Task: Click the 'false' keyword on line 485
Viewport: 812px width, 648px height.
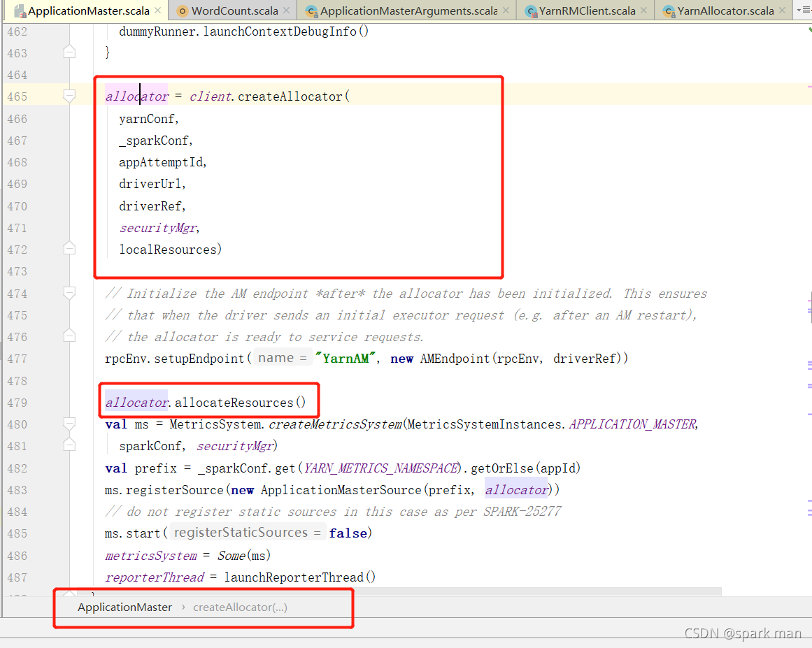Action: pyautogui.click(x=348, y=533)
